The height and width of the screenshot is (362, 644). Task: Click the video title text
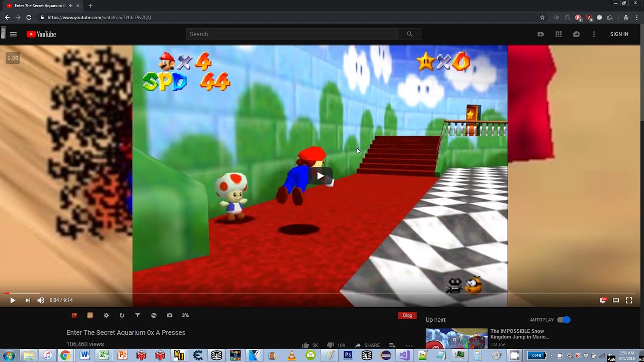(126, 332)
